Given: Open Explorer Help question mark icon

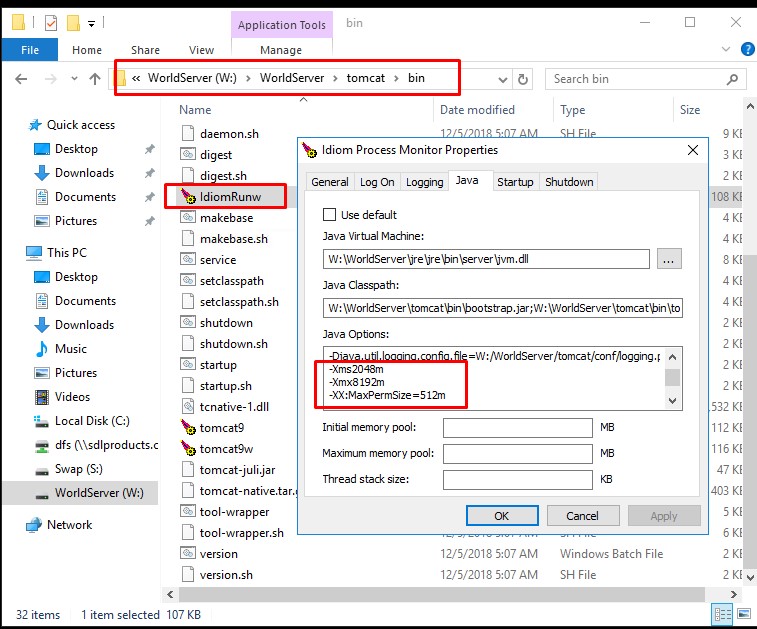Looking at the screenshot, I should click(747, 49).
